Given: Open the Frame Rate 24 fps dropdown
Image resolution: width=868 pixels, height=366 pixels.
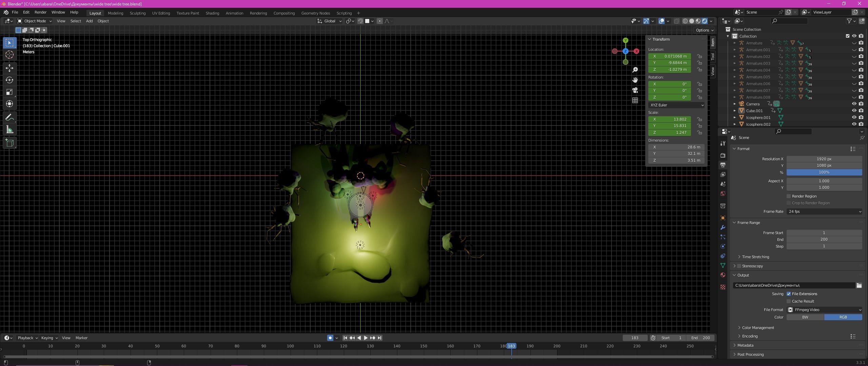Looking at the screenshot, I should 824,211.
